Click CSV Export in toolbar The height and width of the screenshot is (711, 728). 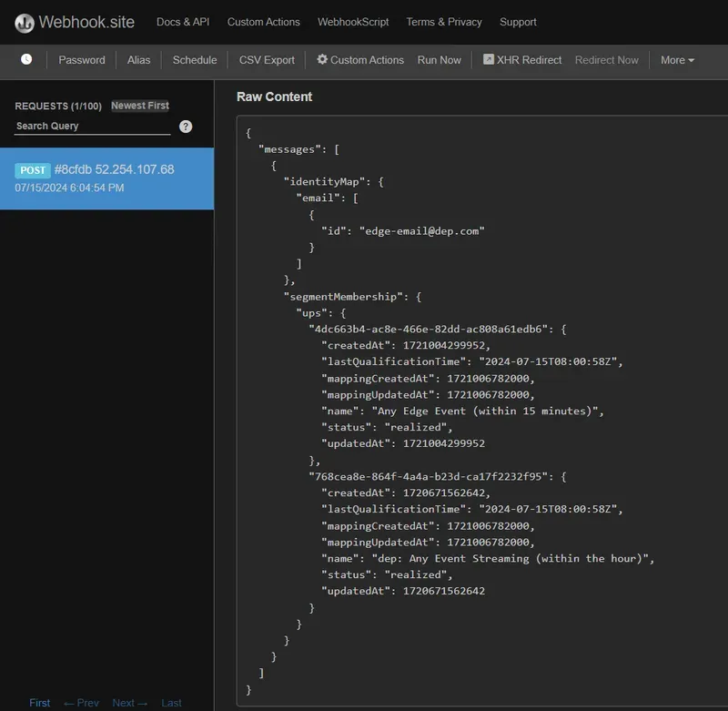point(267,60)
